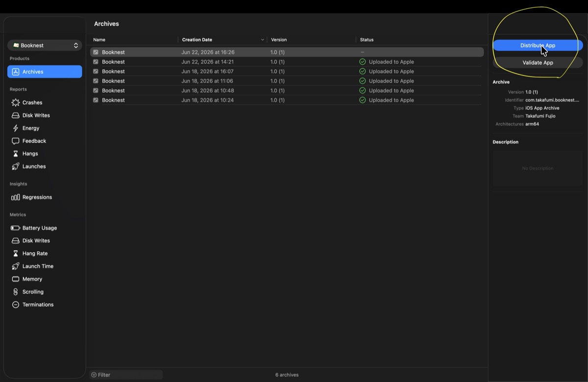Click the Feedback speech bubble icon
Screen dimensions: 588x382
tap(15, 141)
